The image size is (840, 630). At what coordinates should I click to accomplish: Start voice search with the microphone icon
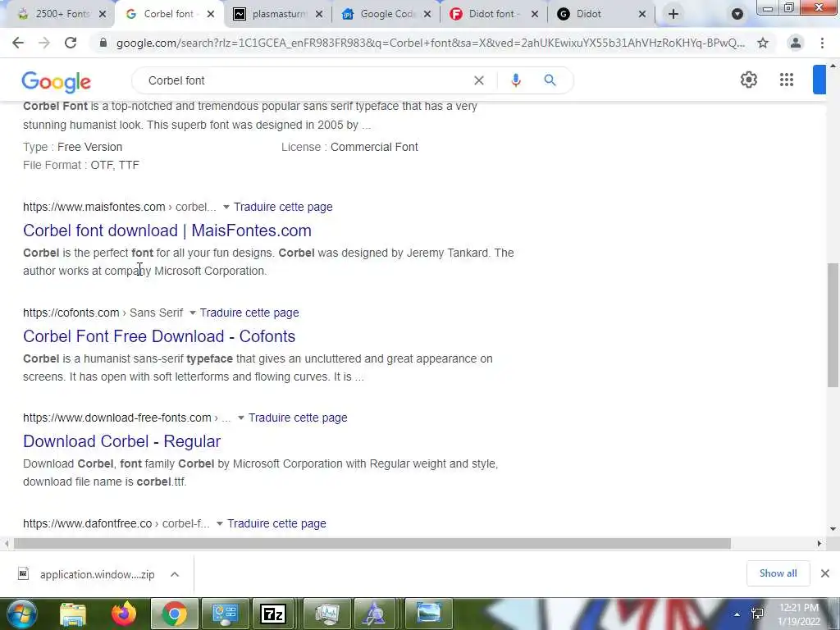coord(516,80)
